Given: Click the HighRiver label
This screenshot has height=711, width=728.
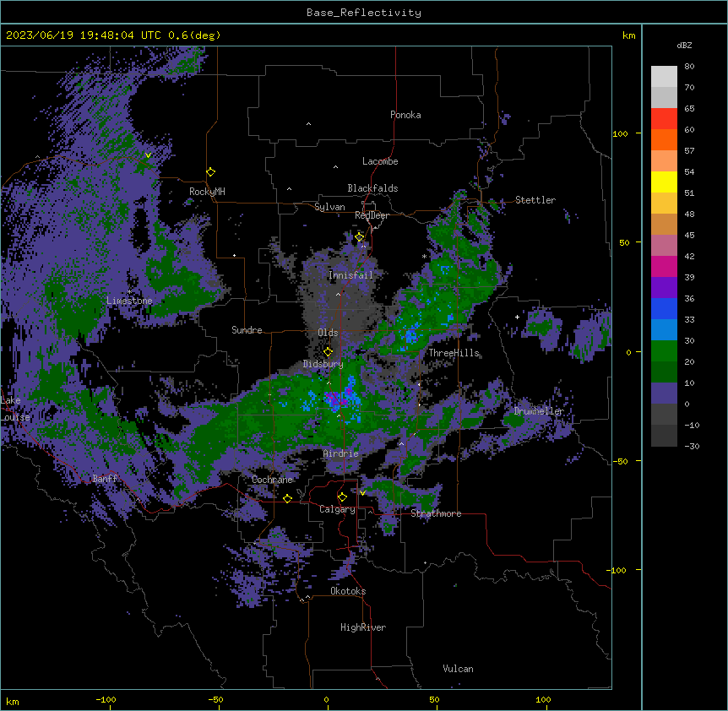Looking at the screenshot, I should [x=363, y=627].
